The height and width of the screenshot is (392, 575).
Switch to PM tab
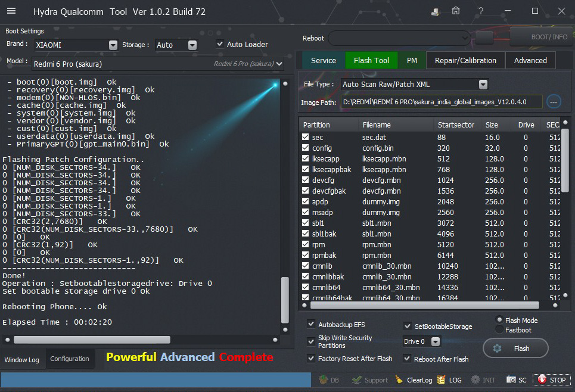[412, 61]
